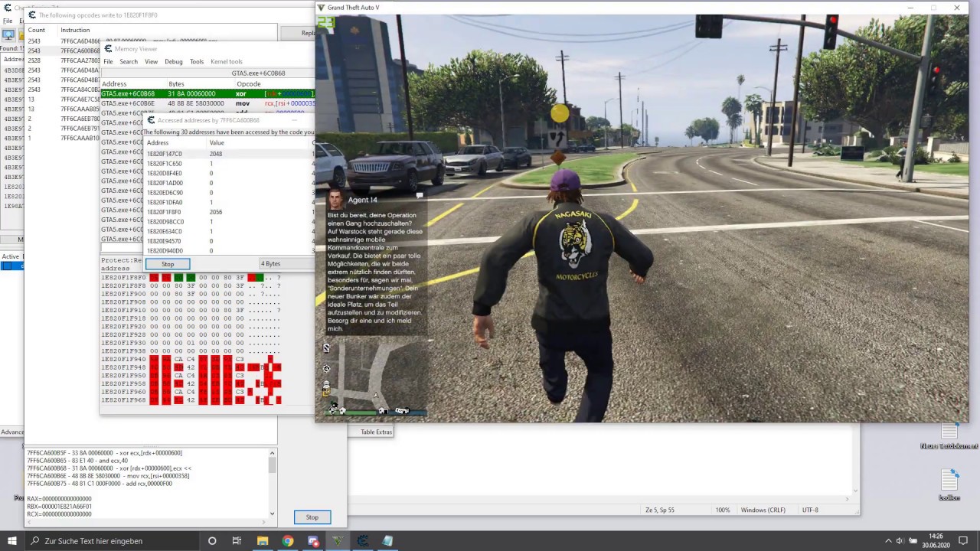The width and height of the screenshot is (980, 551).
Task: Click Agent 14 contact portrait in game
Action: (x=335, y=199)
